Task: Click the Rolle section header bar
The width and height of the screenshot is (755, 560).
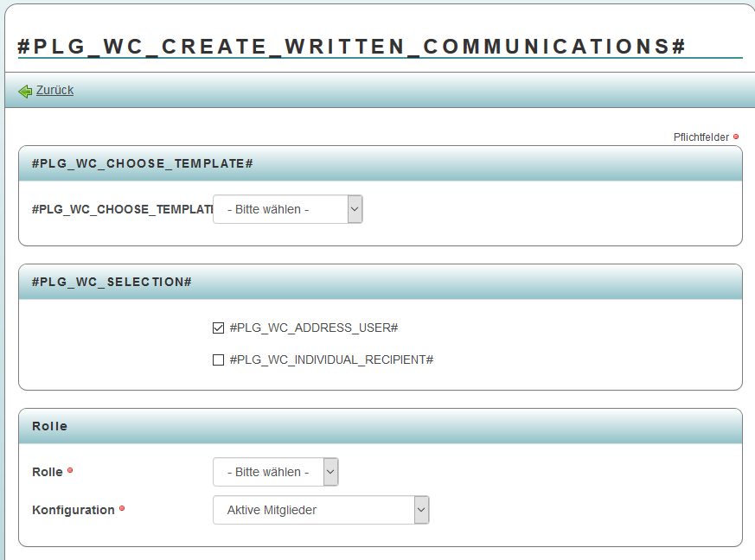Action: tap(50, 426)
